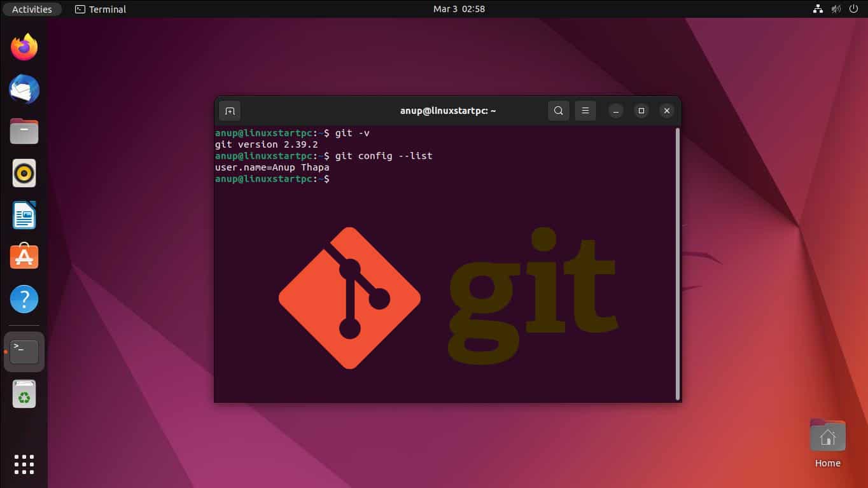The width and height of the screenshot is (868, 488).
Task: Click the running Terminal icon in the dock
Action: 24,351
